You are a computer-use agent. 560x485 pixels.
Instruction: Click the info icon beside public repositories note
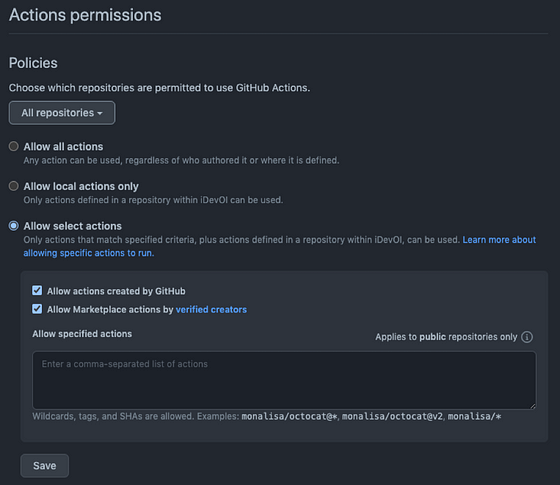pyautogui.click(x=527, y=337)
